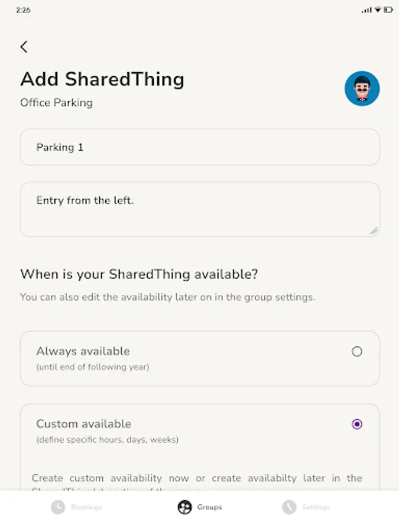Tap the 'Always available' option title
The height and width of the screenshot is (532, 399).
coord(83,351)
